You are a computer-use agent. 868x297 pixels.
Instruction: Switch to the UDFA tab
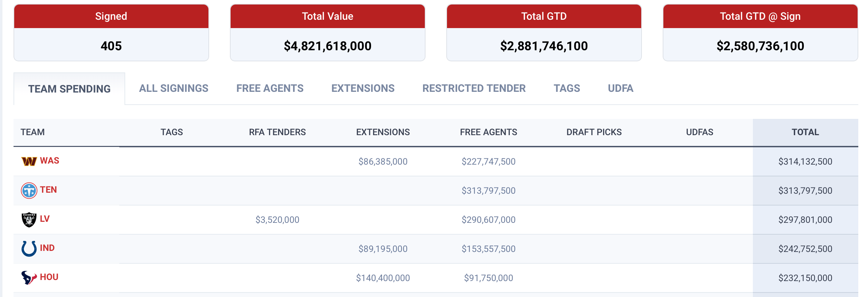pos(620,88)
